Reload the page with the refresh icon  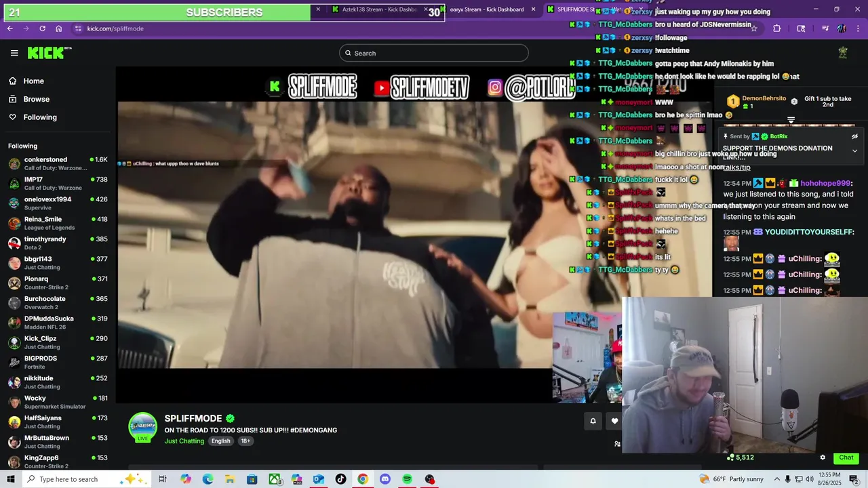coord(42,28)
